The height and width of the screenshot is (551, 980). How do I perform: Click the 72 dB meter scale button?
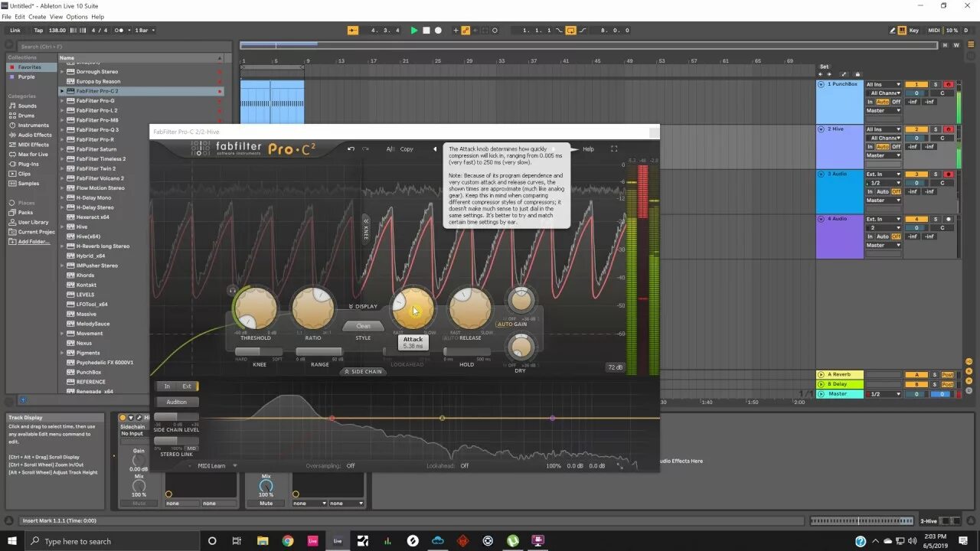click(615, 367)
